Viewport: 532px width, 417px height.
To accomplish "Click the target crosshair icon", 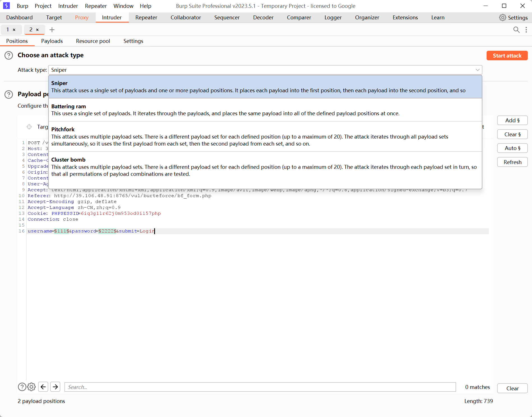I will 29,127.
